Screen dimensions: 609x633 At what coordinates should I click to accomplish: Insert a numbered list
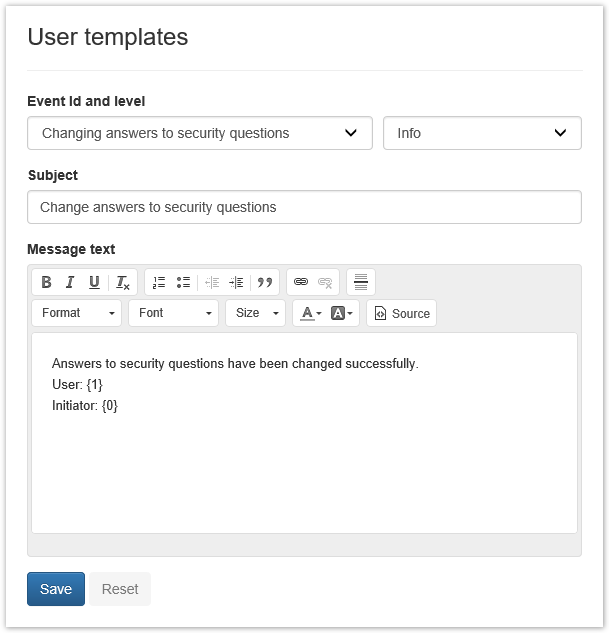point(159,282)
